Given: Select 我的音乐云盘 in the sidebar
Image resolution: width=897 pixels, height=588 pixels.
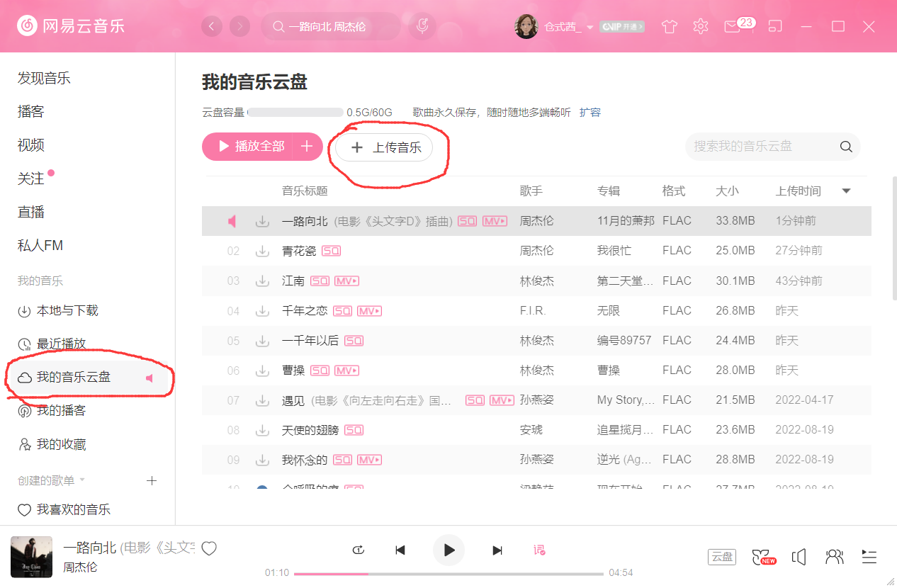Looking at the screenshot, I should [x=88, y=378].
